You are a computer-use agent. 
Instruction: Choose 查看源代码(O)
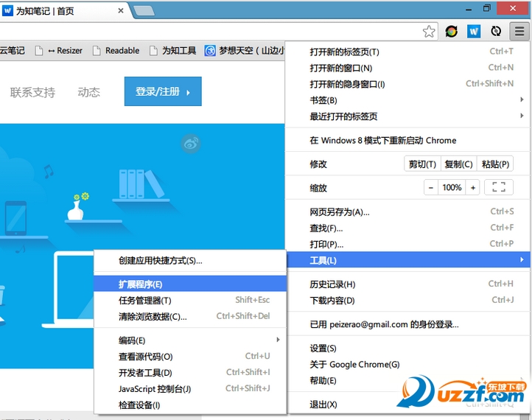pos(190,357)
